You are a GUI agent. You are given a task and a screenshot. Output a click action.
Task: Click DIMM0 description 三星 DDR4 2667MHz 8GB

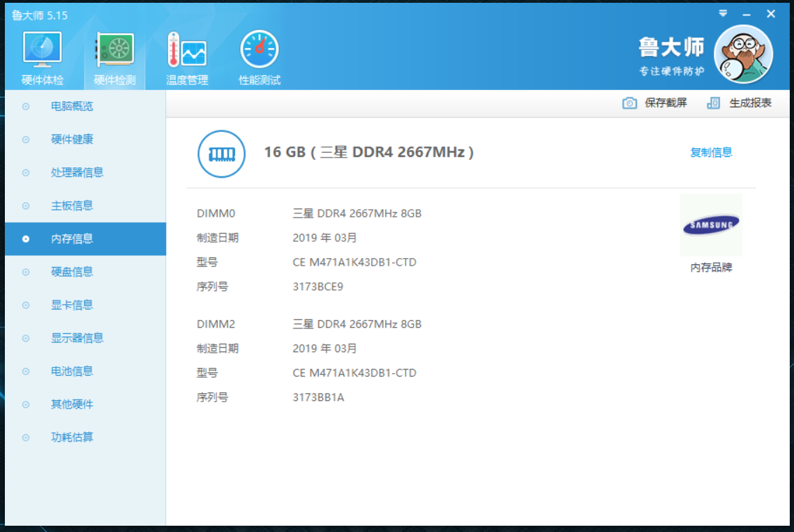tap(357, 213)
